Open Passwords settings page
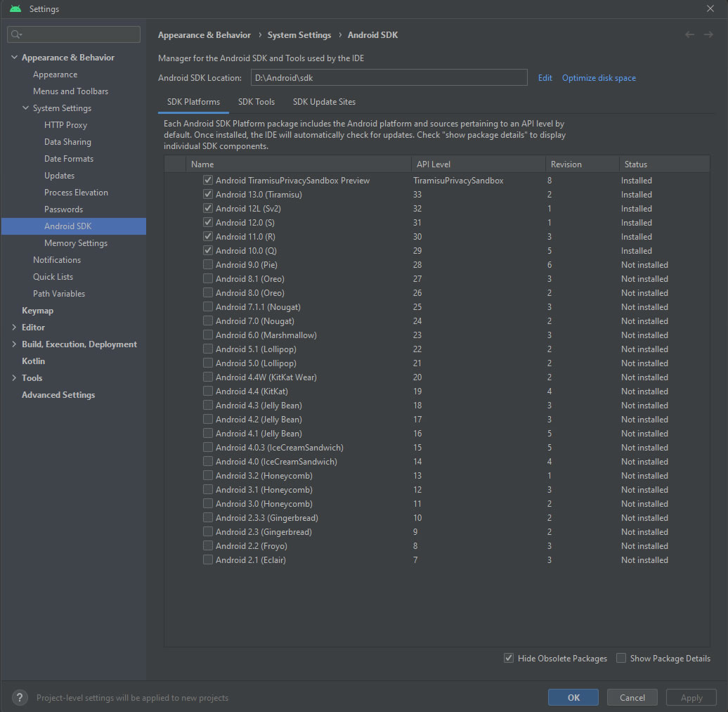Screen dimensions: 728x712 (64, 209)
